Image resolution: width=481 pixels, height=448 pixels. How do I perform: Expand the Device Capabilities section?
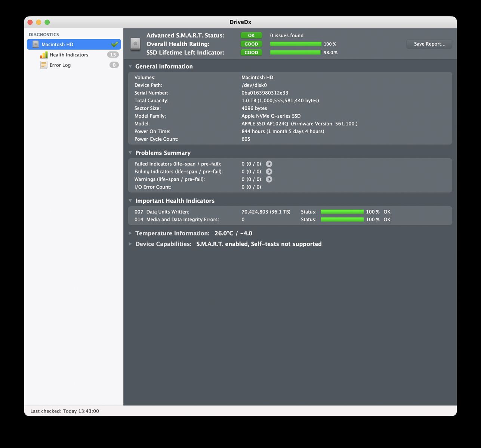coord(130,244)
